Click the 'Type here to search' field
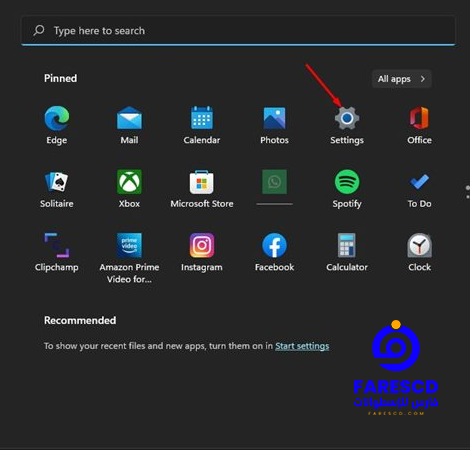Screen dimensions: 470x450 pos(238,31)
